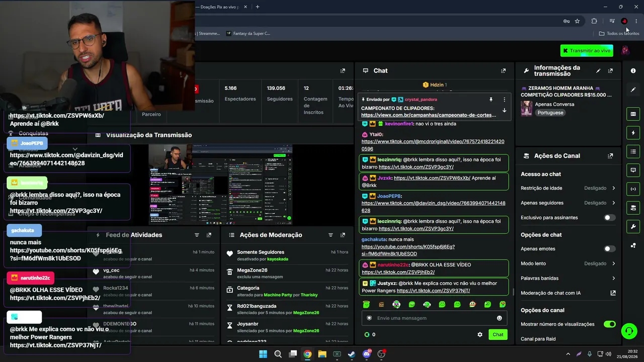Toggle Exclusivo para assinantes switch

point(609,218)
